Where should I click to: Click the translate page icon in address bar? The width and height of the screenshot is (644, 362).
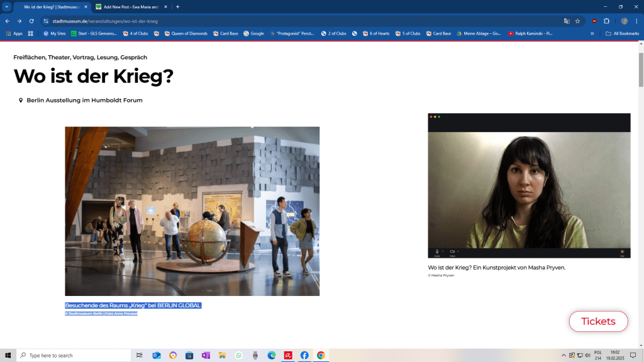(x=567, y=21)
